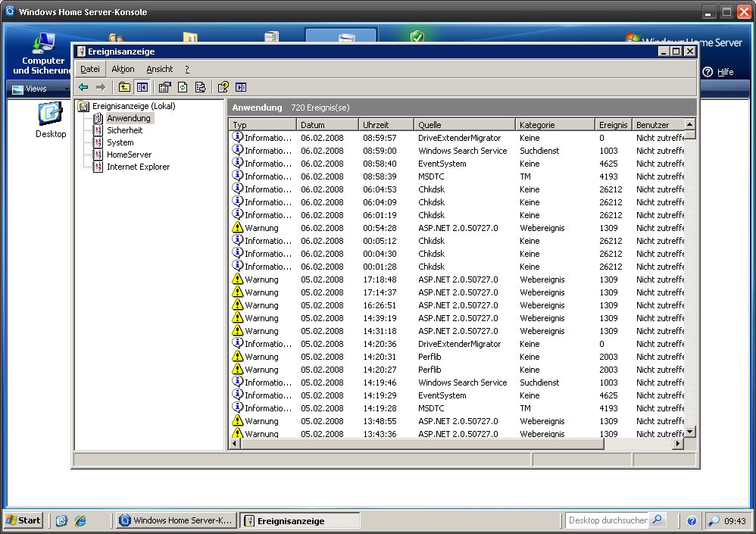The width and height of the screenshot is (756, 534).
Task: Select ASP.NET 2.0.50727.0 at 14:39:19
Action: pos(458,318)
